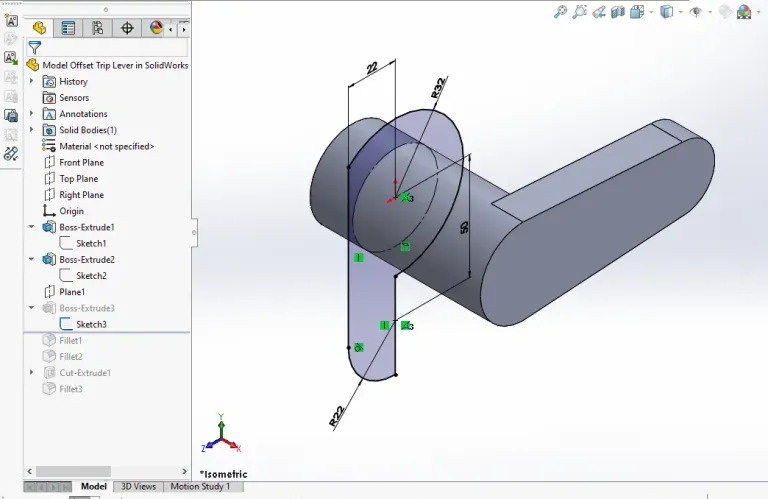Click the View Orientation cube icon

pos(637,11)
